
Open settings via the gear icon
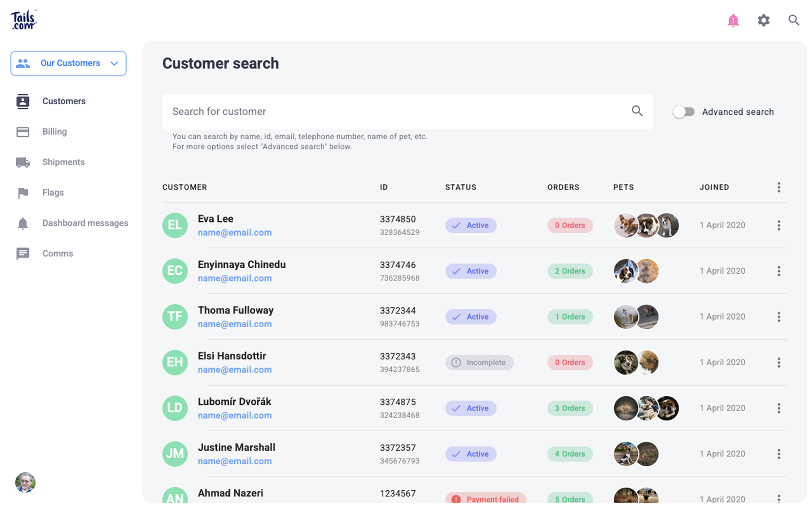point(763,20)
